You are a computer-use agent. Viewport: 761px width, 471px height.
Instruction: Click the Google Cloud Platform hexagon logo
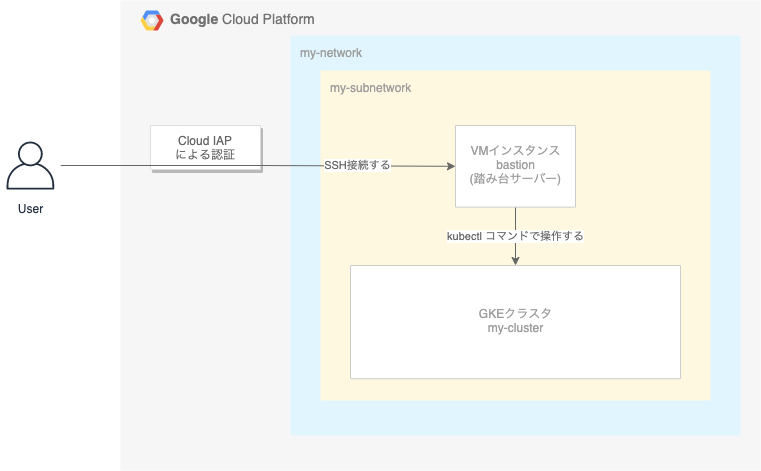pyautogui.click(x=152, y=20)
